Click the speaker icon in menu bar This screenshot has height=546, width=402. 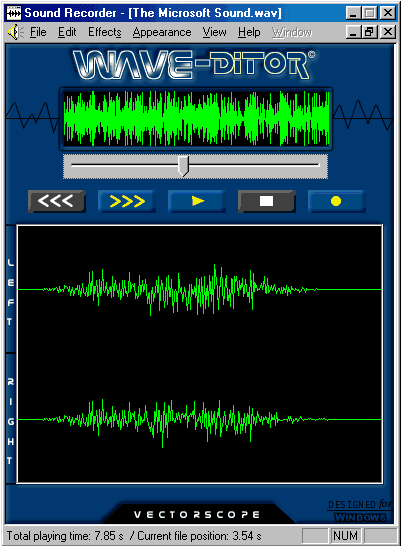pos(16,32)
